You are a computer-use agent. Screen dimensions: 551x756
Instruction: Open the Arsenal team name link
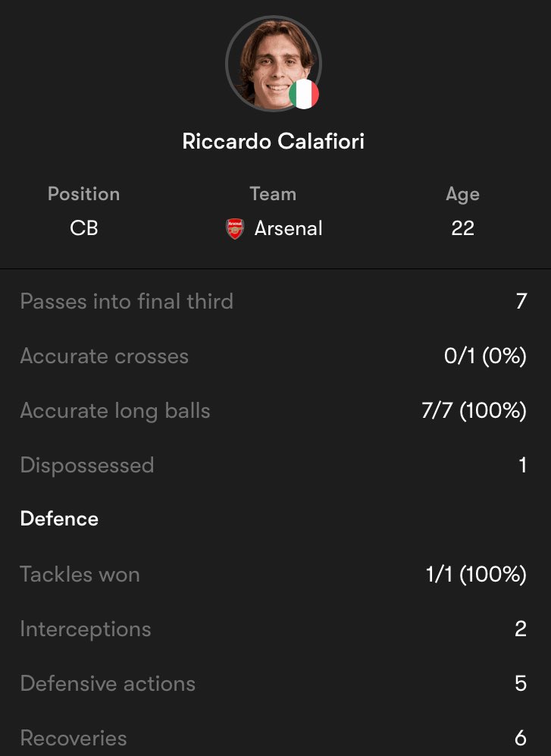(288, 229)
